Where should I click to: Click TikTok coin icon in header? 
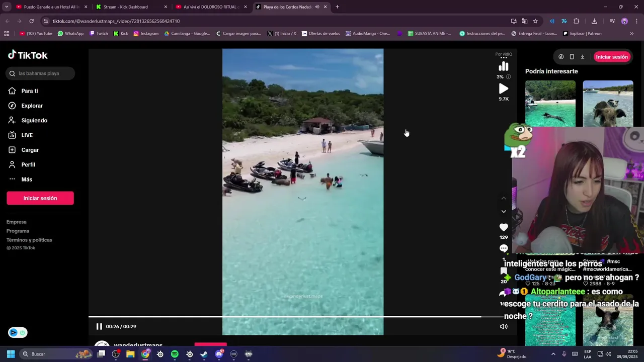[x=561, y=57]
